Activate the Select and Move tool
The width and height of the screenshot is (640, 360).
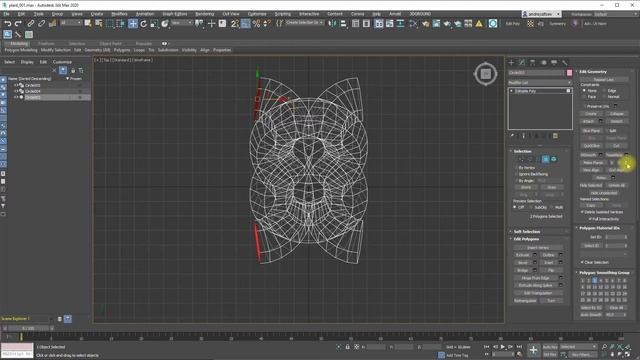click(x=133, y=24)
